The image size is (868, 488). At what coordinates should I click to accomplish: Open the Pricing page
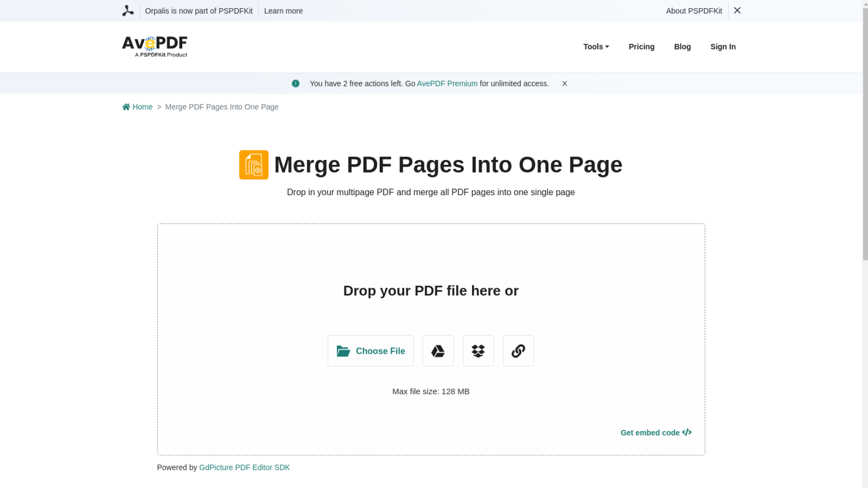click(641, 47)
